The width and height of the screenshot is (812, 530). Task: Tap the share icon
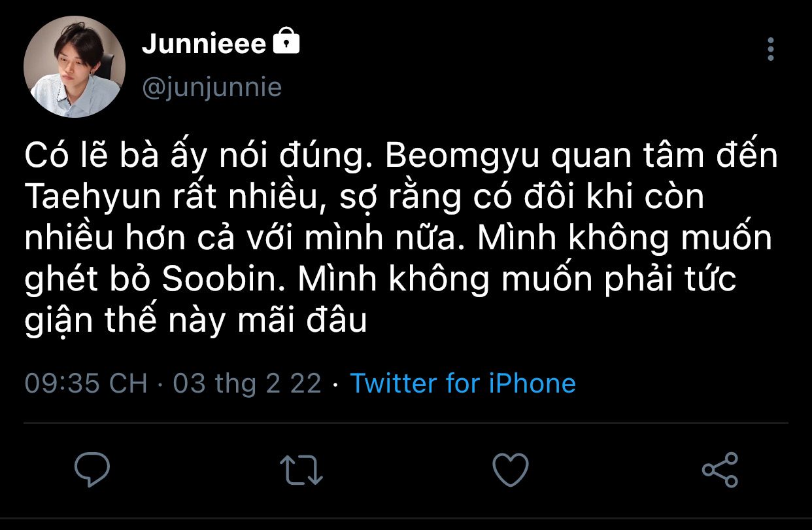click(x=720, y=470)
